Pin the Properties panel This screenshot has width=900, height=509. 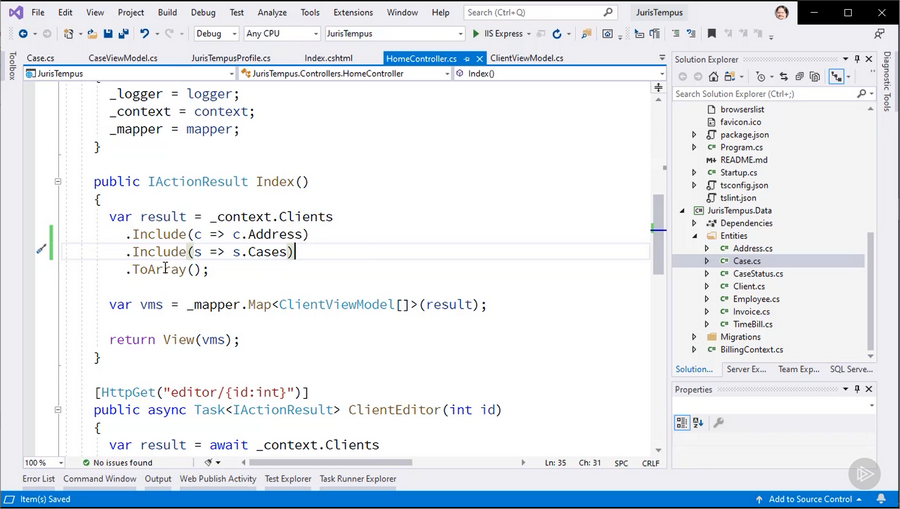858,389
